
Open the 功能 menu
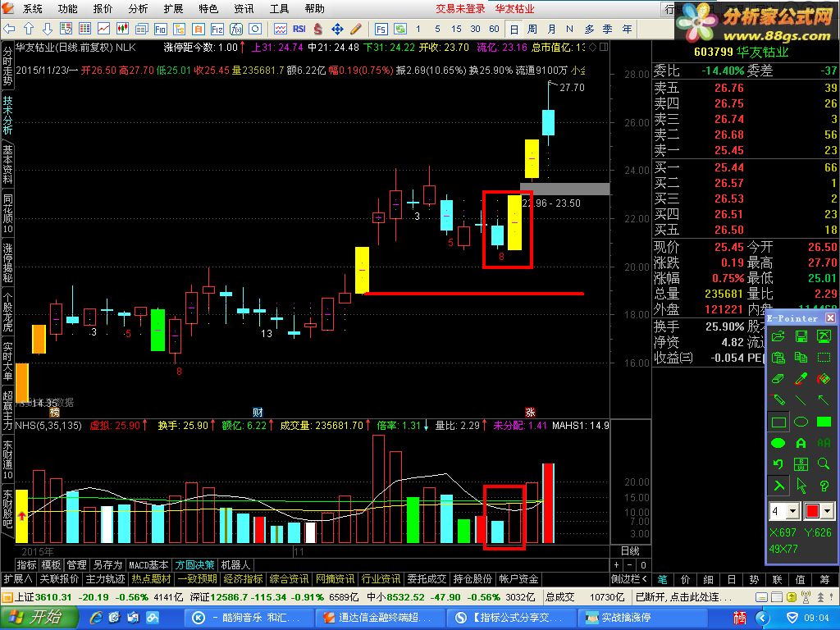point(67,8)
